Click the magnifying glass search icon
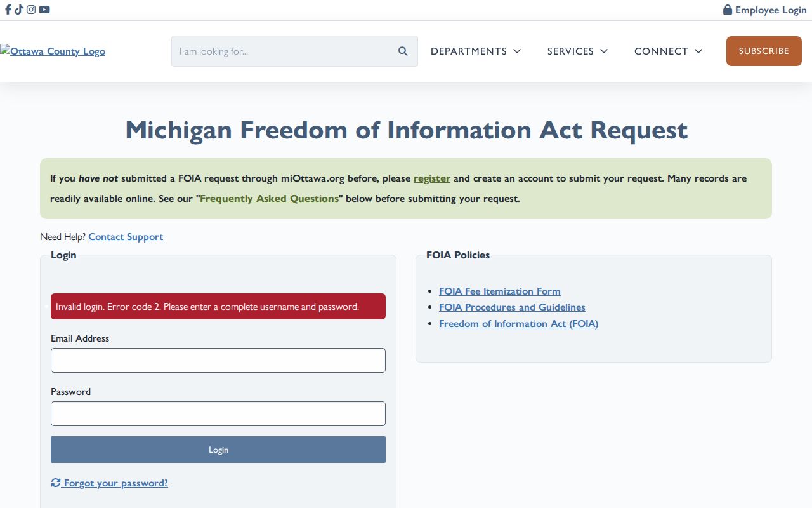 point(403,51)
